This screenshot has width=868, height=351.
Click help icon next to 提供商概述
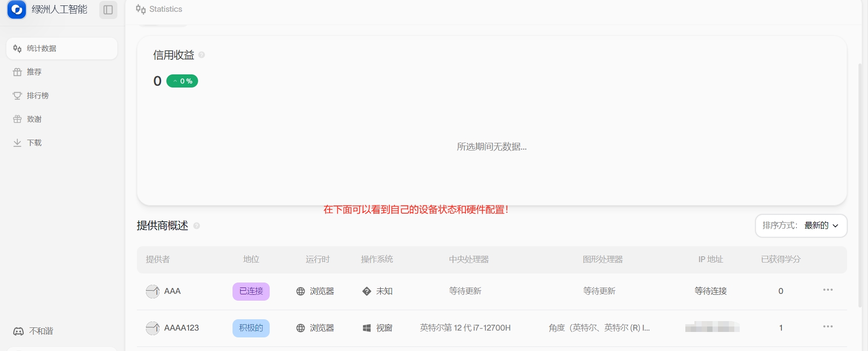(x=197, y=226)
